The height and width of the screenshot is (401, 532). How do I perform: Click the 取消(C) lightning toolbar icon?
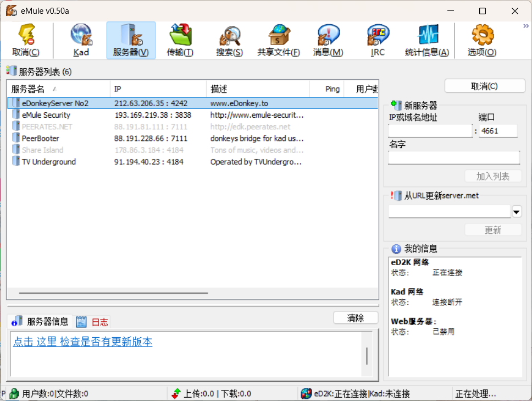tap(26, 40)
